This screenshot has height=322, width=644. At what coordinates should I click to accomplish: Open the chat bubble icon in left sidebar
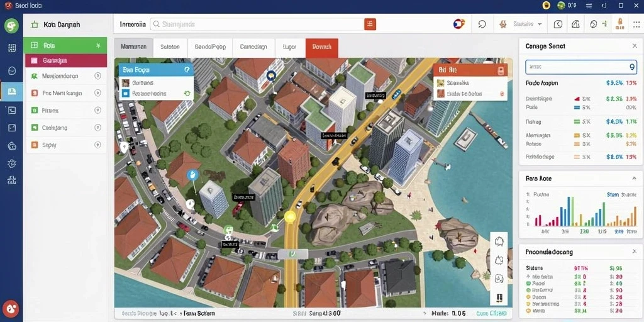12,70
